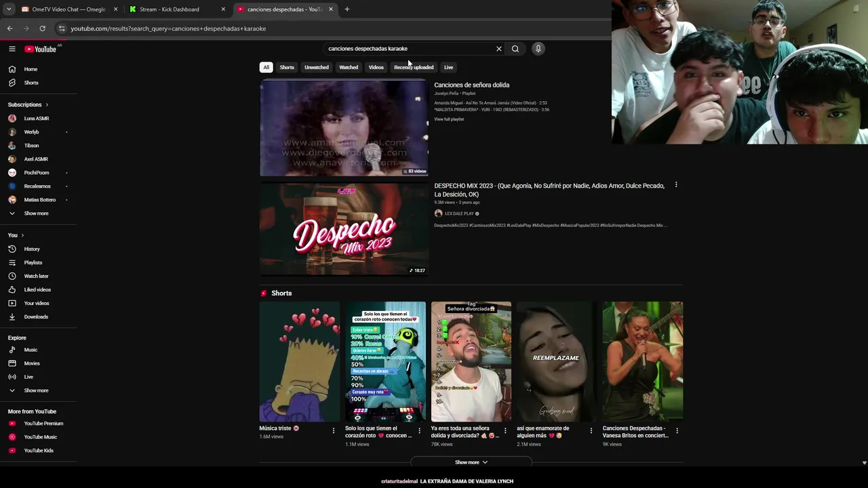Open options for Música triste short
This screenshot has height=488, width=868.
(333, 430)
